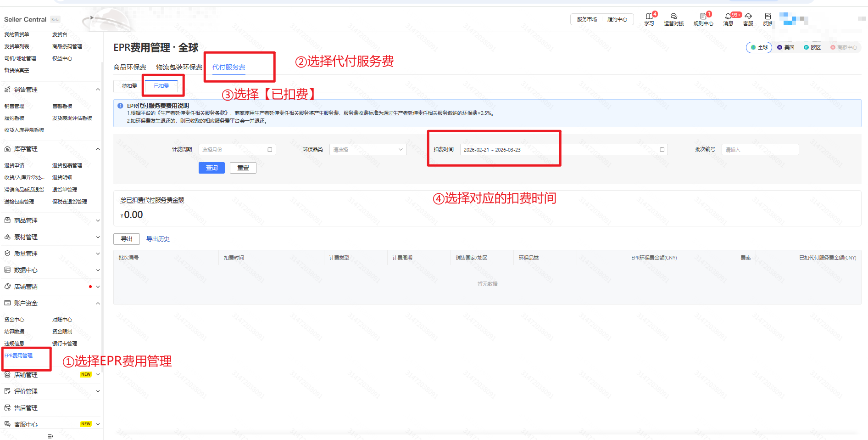Image resolution: width=868 pixels, height=440 pixels.
Task: Click the calendar icon in 计费周期 field
Action: pyautogui.click(x=270, y=150)
